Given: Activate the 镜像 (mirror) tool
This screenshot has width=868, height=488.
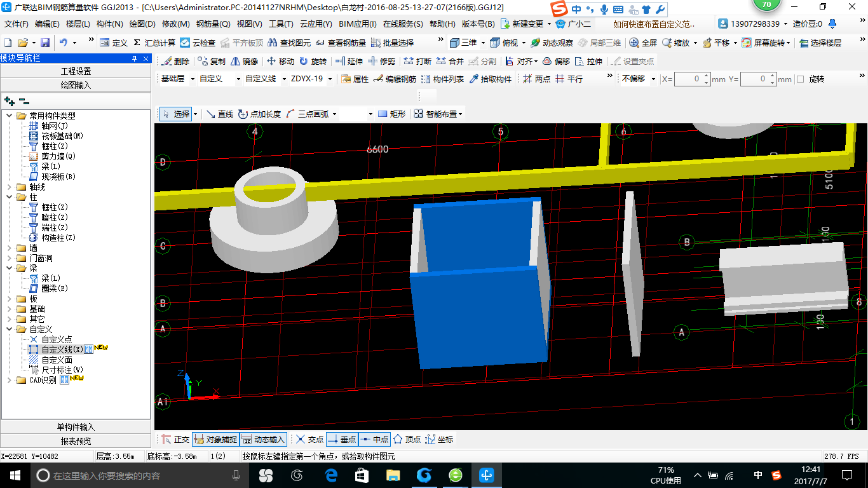Looking at the screenshot, I should pyautogui.click(x=245, y=62).
